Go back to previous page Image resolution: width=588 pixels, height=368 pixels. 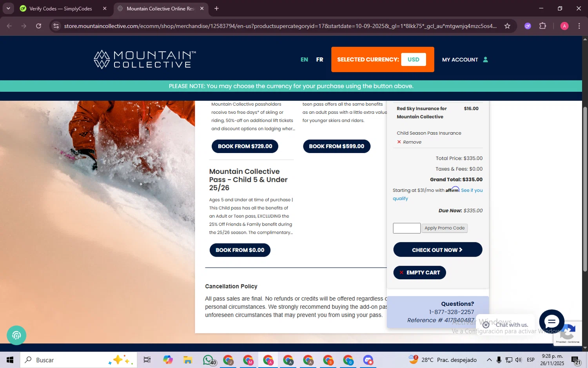pos(9,26)
